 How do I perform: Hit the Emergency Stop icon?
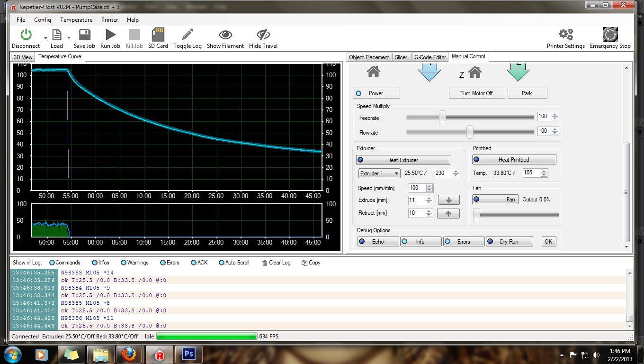click(610, 35)
